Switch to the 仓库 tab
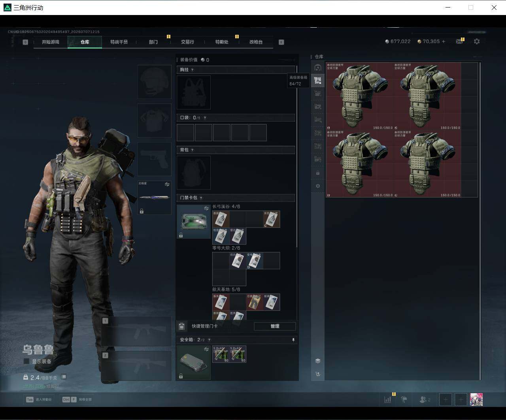This screenshot has width=506, height=420. [x=85, y=42]
